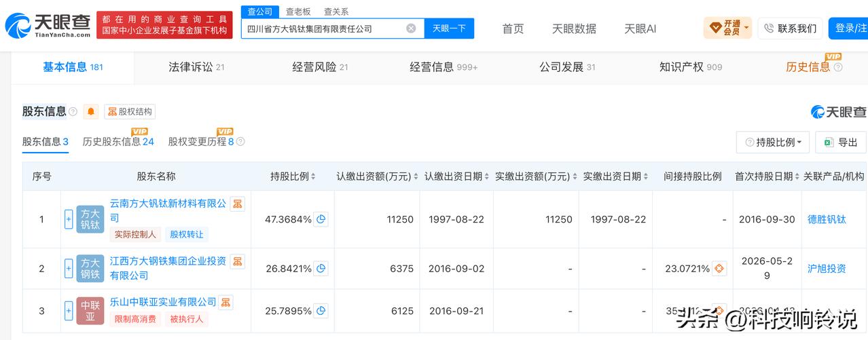Click help icon beside 股权变更历程 8
This screenshot has height=340, width=868.
(240, 142)
